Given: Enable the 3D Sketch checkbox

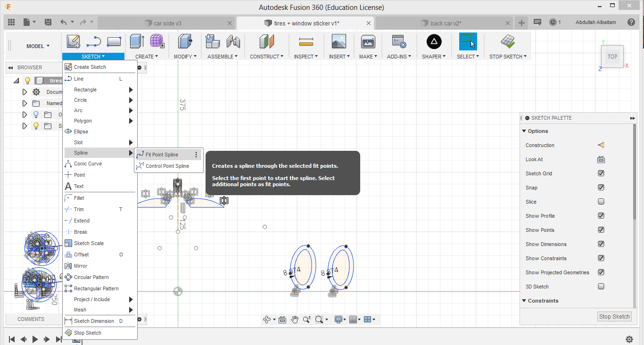Looking at the screenshot, I should coord(601,287).
